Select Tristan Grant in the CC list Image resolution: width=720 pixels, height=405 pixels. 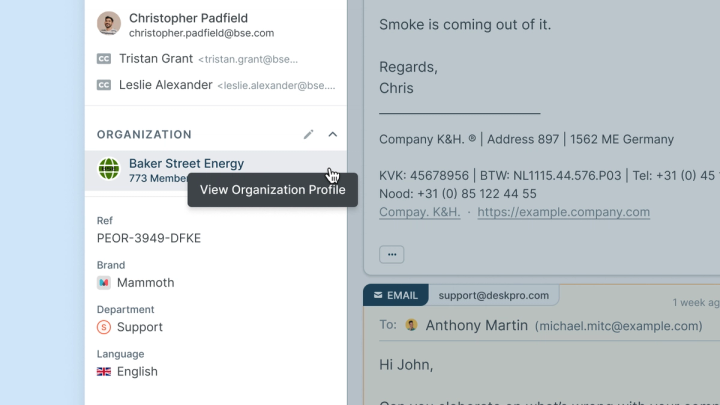tap(156, 59)
